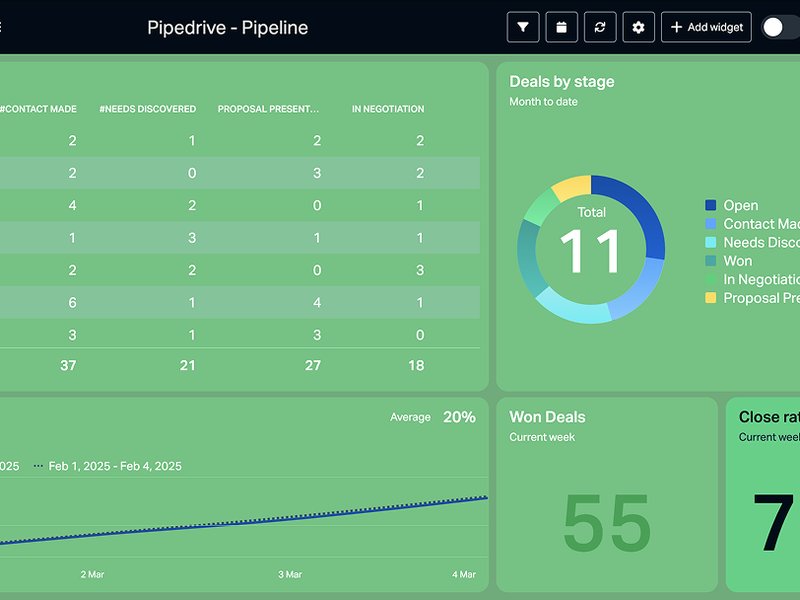Toggle the switch next to Add widget

(x=781, y=27)
